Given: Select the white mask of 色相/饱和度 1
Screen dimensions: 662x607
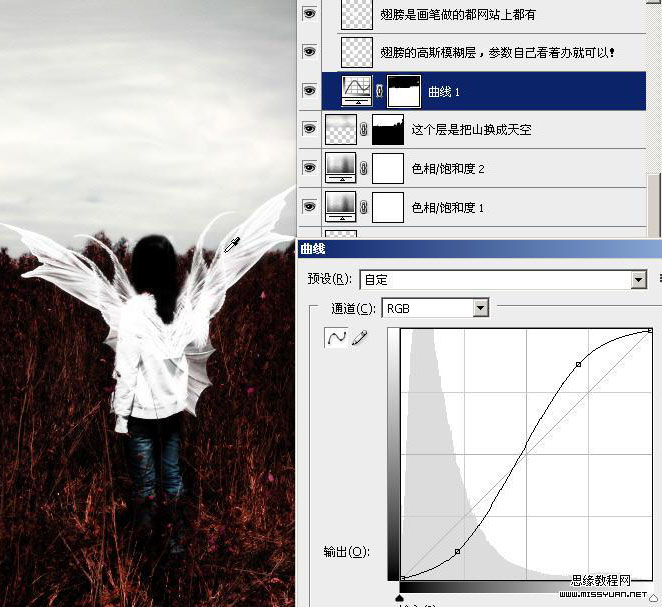Looking at the screenshot, I should [388, 207].
